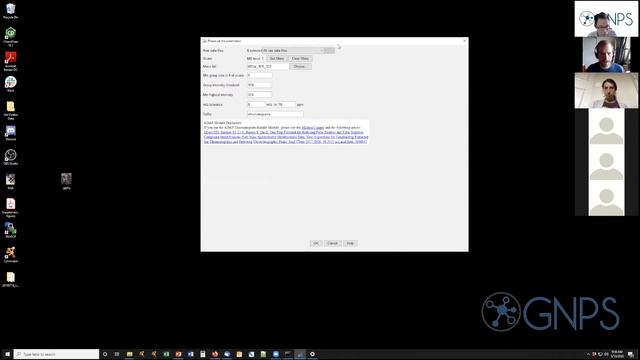Open Task View in the taskbar

117,354
